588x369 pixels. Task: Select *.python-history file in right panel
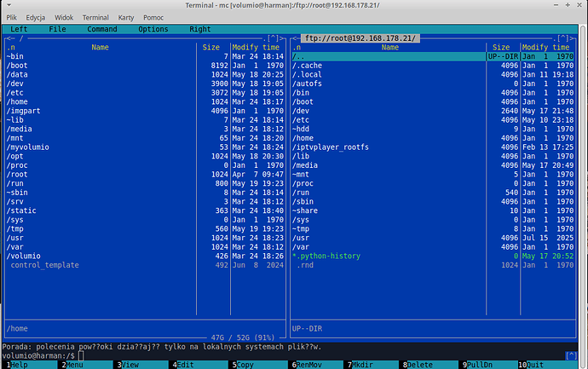point(433,257)
